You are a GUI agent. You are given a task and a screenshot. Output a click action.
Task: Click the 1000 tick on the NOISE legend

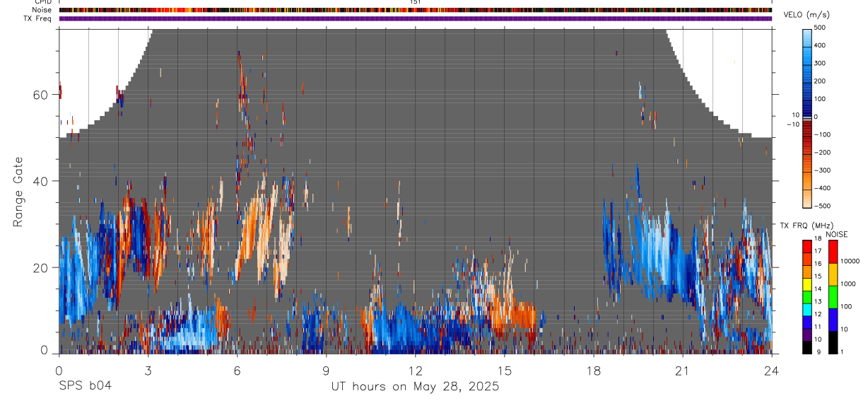pyautogui.click(x=848, y=284)
